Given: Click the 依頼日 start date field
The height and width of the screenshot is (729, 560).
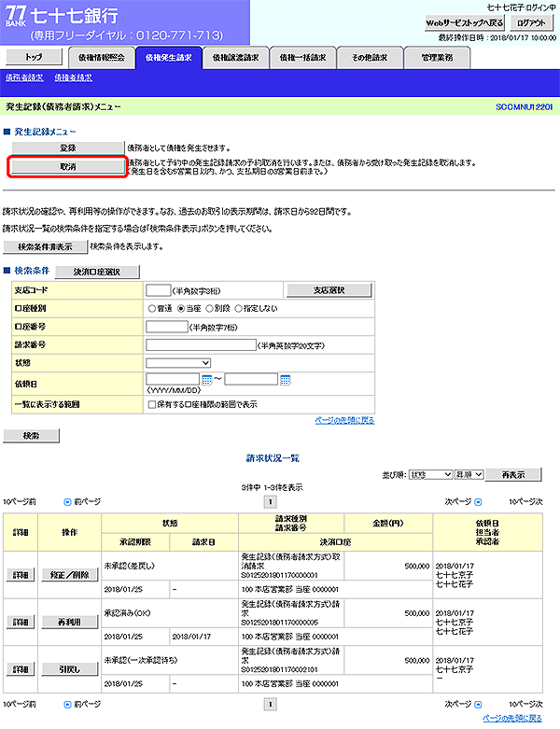Looking at the screenshot, I should coord(173,379).
